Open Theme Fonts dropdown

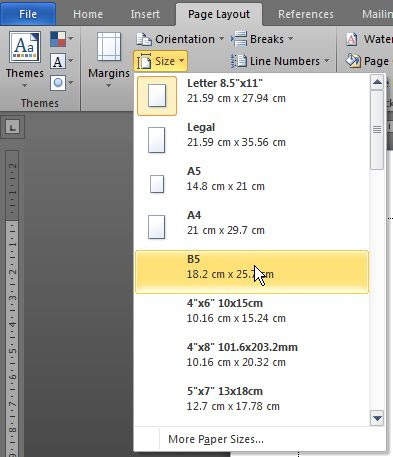pos(62,61)
